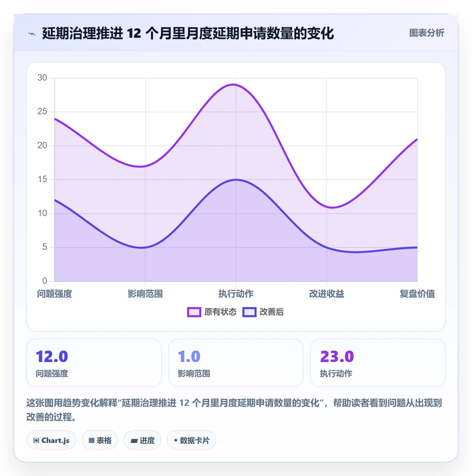This screenshot has width=472, height=476.
Task: Click the y-axis value 20
Action: (x=42, y=146)
